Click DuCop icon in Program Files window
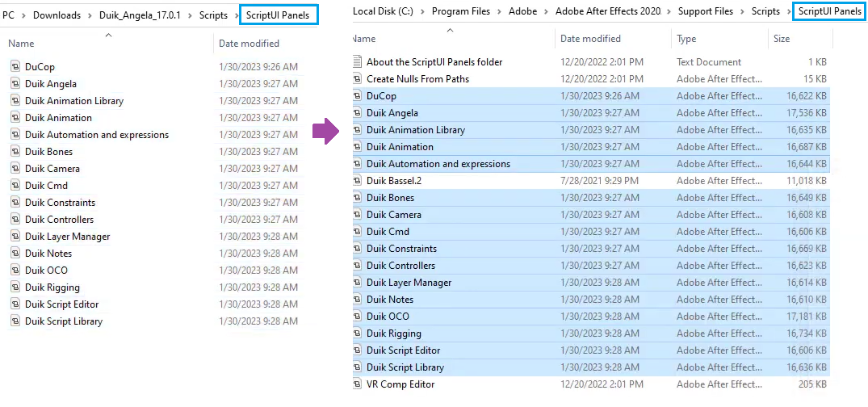Image resolution: width=868 pixels, height=407 pixels. tap(357, 96)
